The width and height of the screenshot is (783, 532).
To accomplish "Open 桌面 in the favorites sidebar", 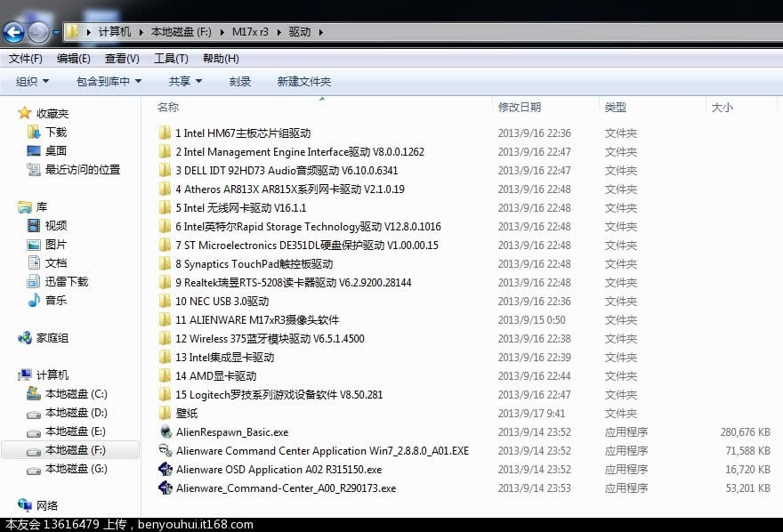I will 46,150.
